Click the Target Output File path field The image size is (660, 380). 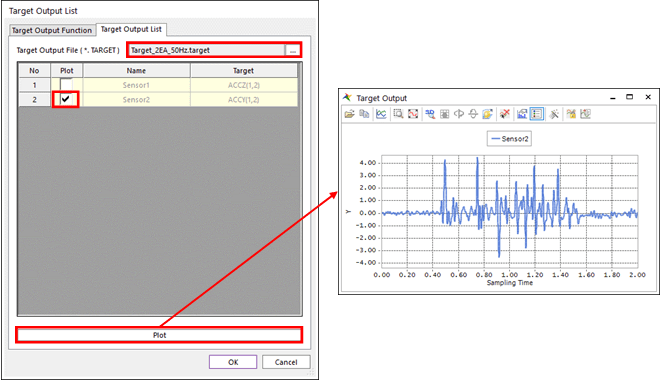(x=206, y=50)
